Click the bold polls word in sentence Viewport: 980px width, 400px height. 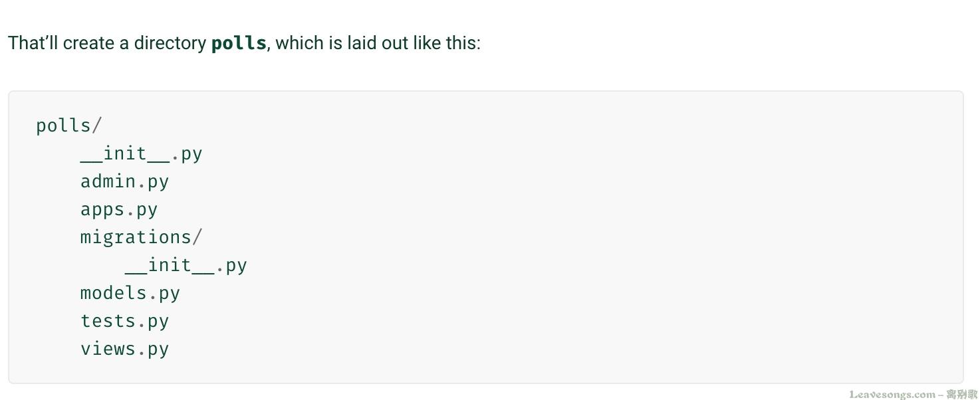[x=239, y=43]
